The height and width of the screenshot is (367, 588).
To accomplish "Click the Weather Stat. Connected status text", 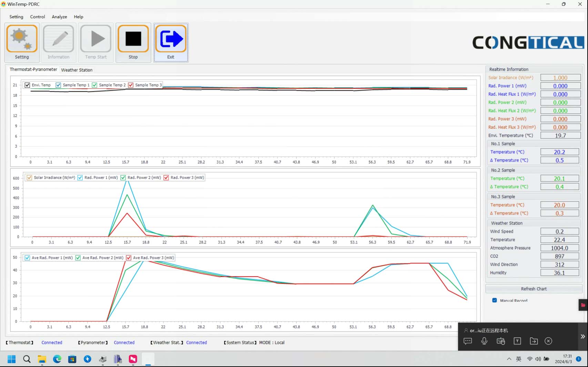I will (x=196, y=343).
